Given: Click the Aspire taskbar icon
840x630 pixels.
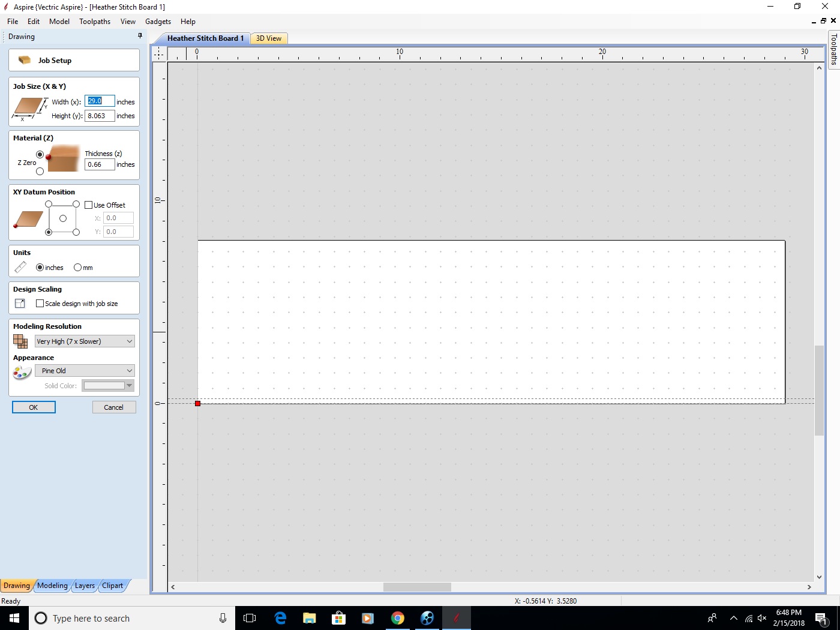Looking at the screenshot, I should pyautogui.click(x=457, y=618).
